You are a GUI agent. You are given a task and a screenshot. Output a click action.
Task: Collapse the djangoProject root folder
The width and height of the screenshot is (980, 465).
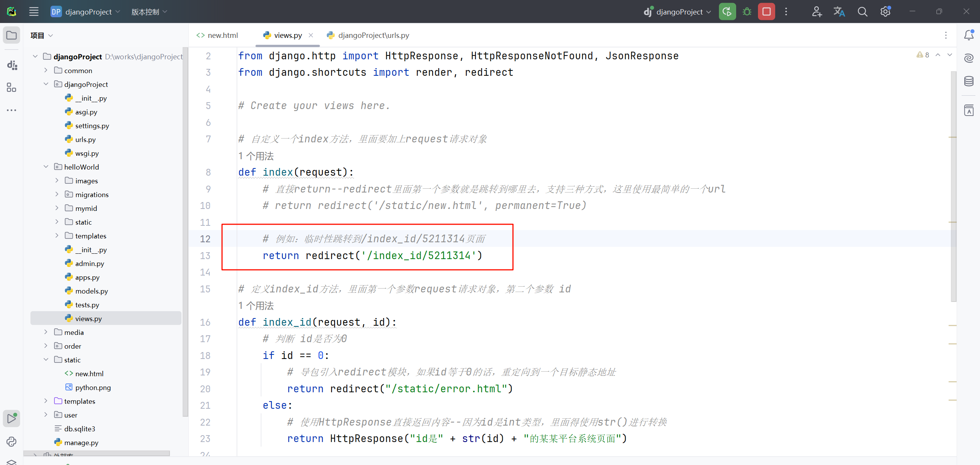35,56
